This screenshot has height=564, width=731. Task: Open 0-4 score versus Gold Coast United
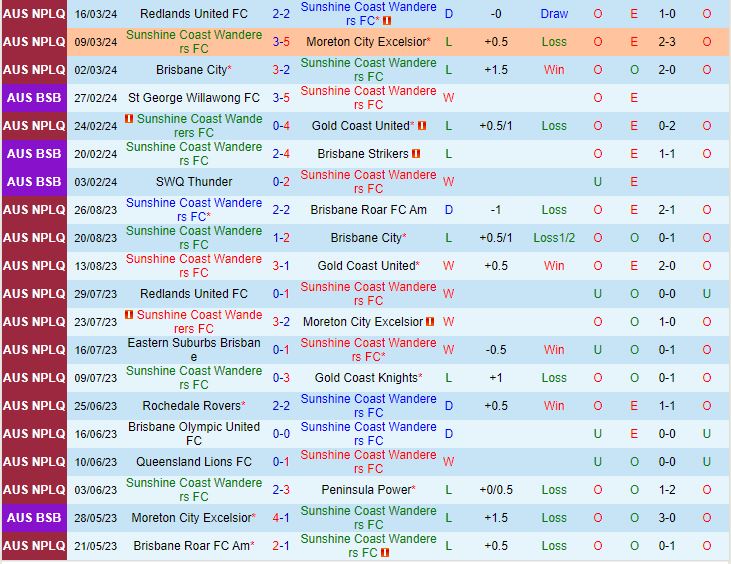pos(281,126)
